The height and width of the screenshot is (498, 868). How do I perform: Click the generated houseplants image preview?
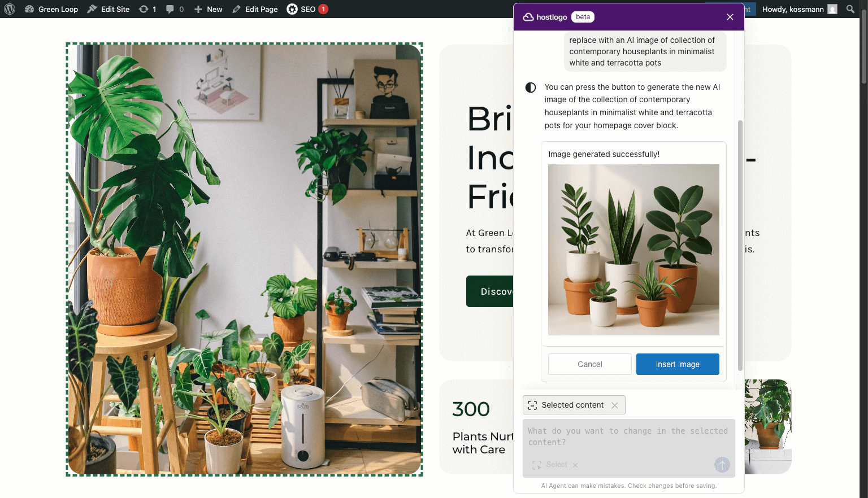click(633, 250)
